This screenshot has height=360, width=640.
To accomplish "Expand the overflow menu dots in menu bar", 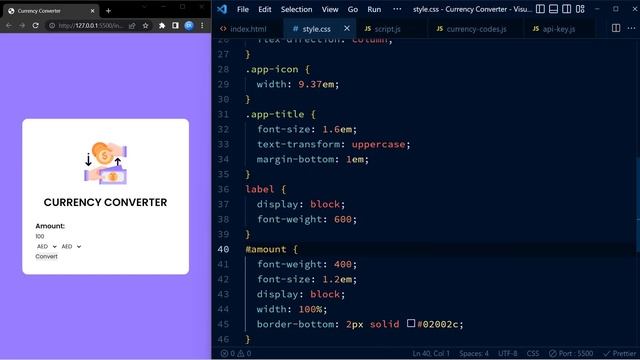I will [397, 9].
